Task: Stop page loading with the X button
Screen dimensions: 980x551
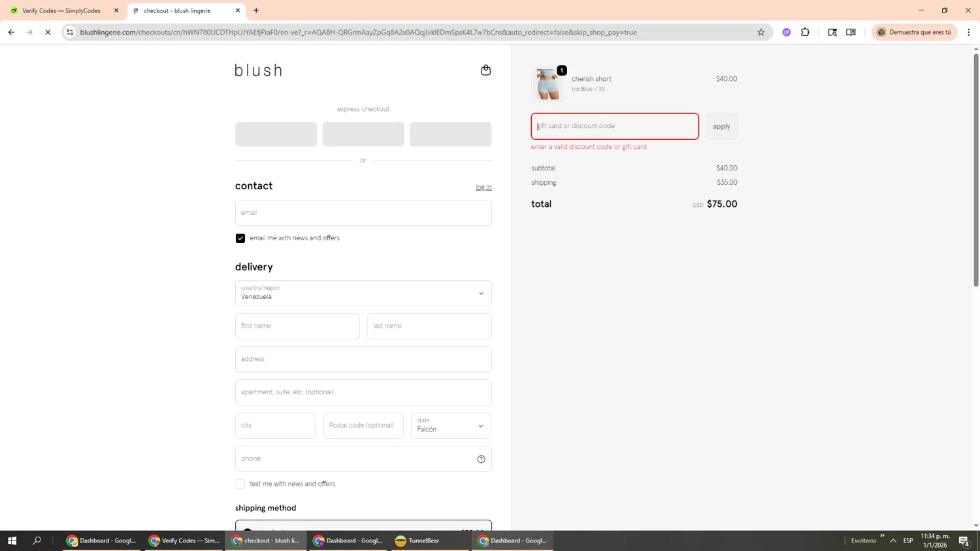Action: click(x=48, y=32)
